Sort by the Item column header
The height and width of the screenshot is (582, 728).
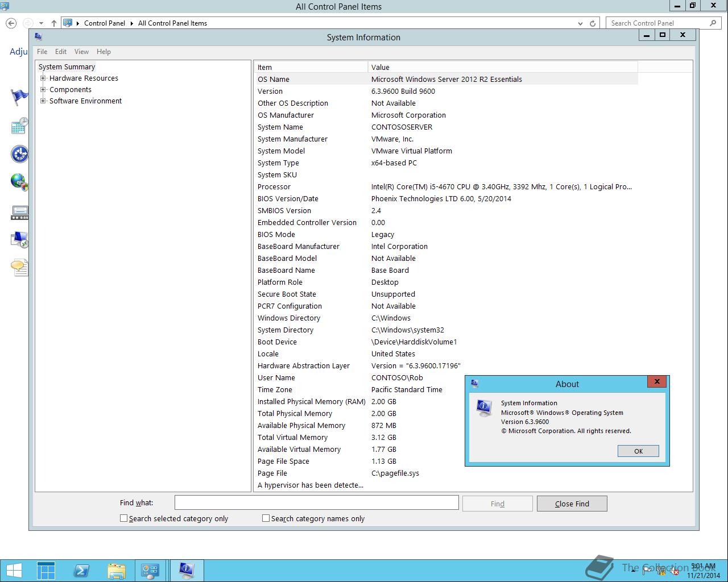pyautogui.click(x=311, y=67)
